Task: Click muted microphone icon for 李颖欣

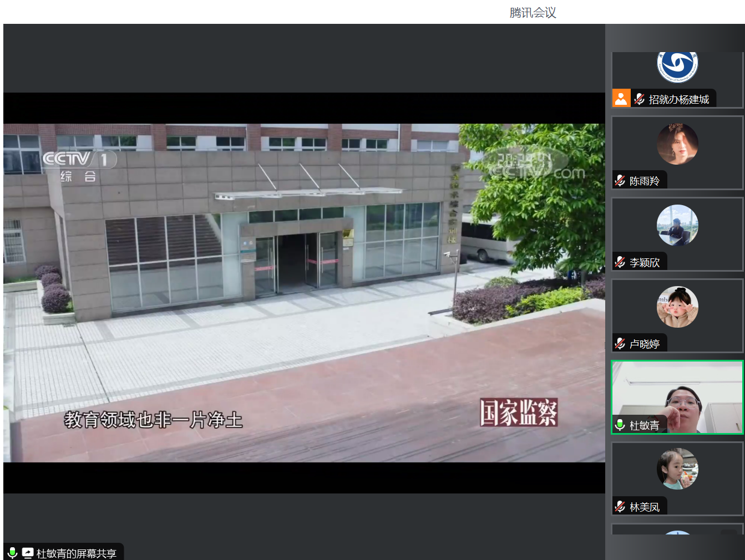Action: point(620,262)
